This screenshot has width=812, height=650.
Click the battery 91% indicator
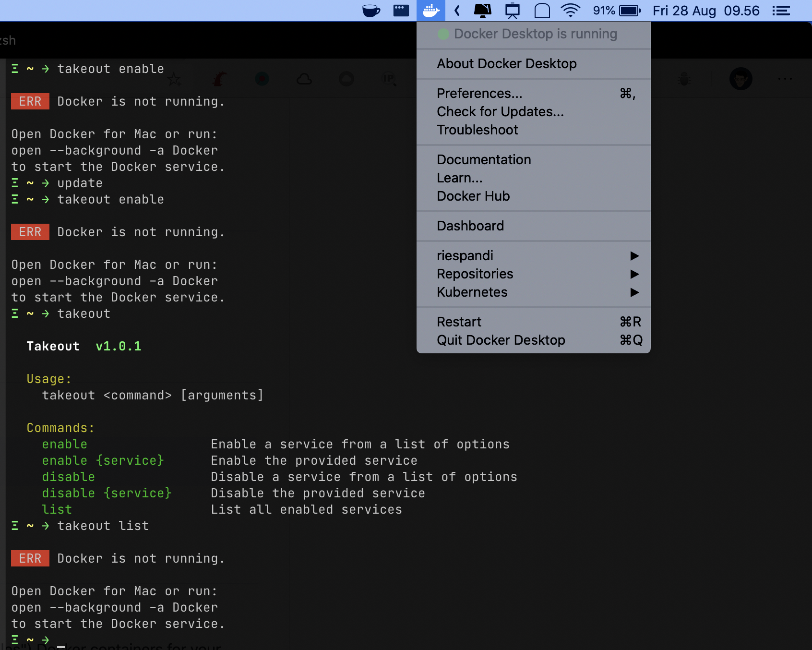[x=617, y=11]
